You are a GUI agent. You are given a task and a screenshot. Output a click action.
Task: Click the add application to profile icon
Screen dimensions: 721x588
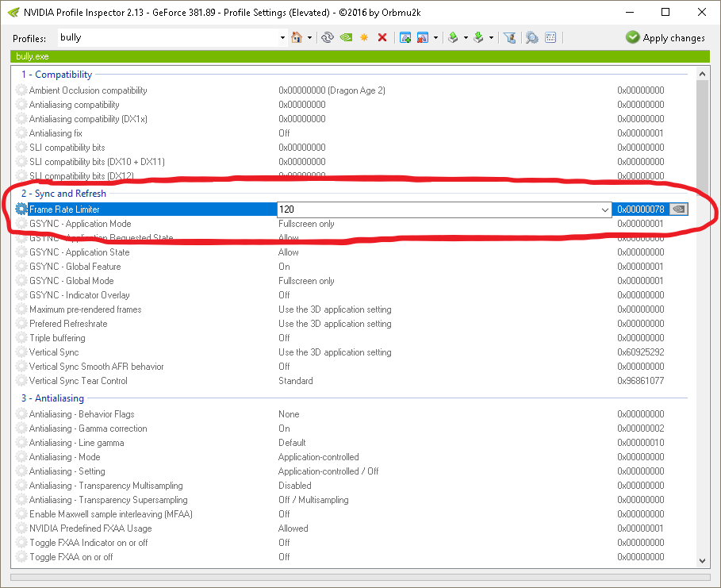click(x=405, y=38)
